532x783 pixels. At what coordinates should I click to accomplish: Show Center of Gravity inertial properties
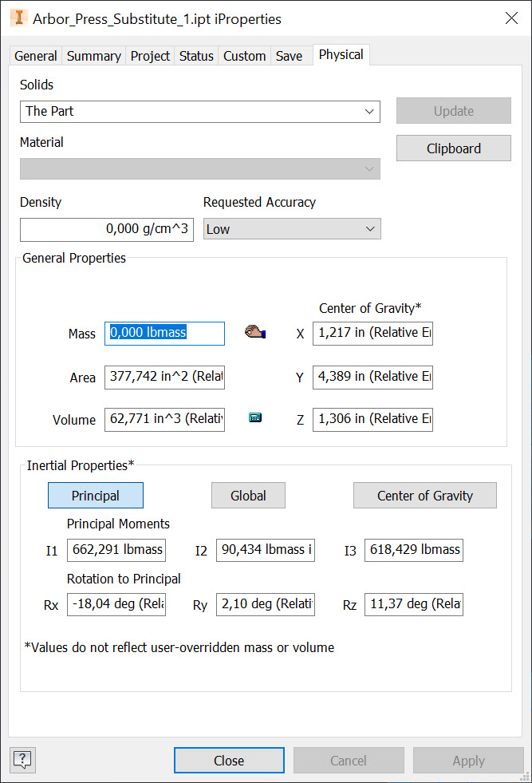pyautogui.click(x=424, y=495)
